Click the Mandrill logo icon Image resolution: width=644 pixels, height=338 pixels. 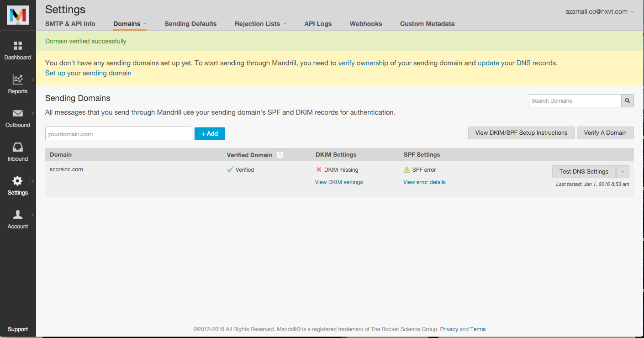coord(18,15)
